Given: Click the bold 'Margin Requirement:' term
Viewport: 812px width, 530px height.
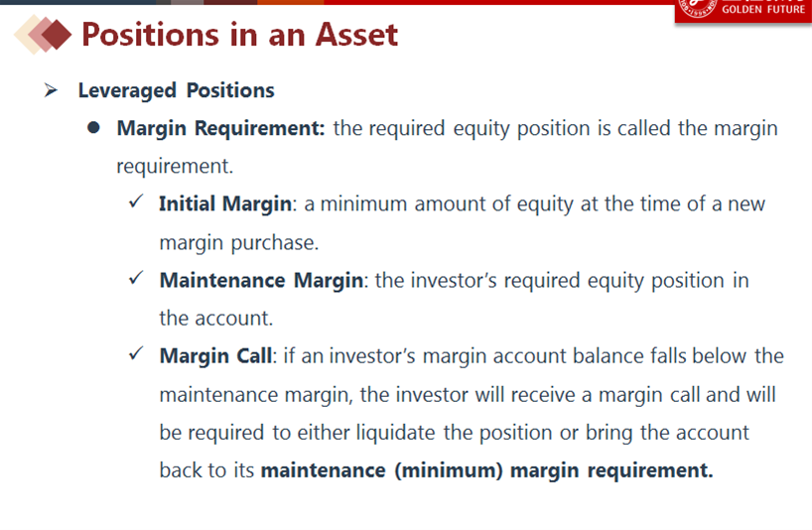Looking at the screenshot, I should 220,129.
